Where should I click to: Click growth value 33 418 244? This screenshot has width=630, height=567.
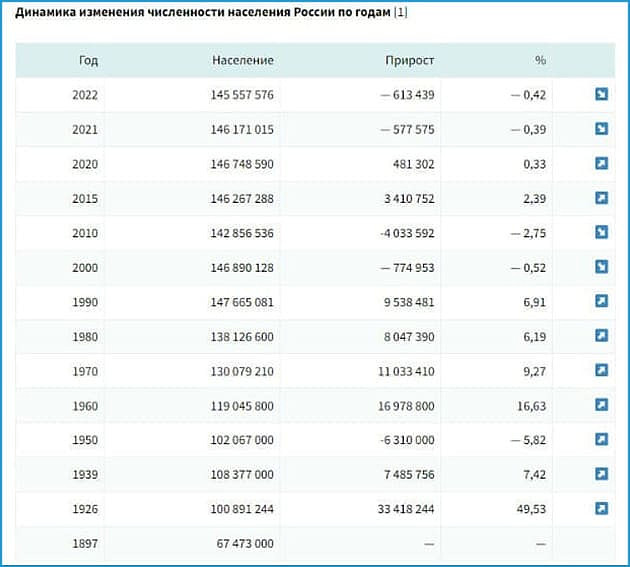click(x=406, y=509)
